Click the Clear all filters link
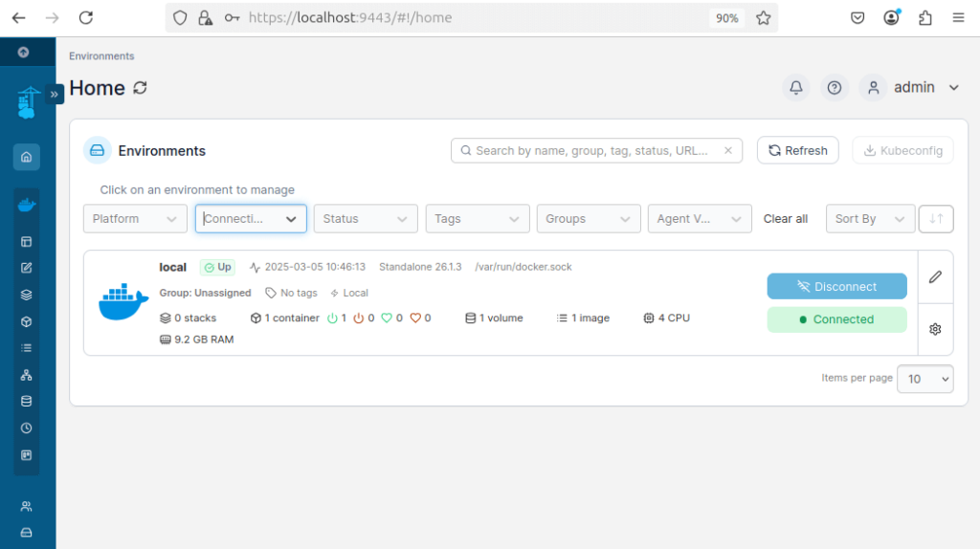Viewport: 980px width, 549px height. [x=785, y=219]
